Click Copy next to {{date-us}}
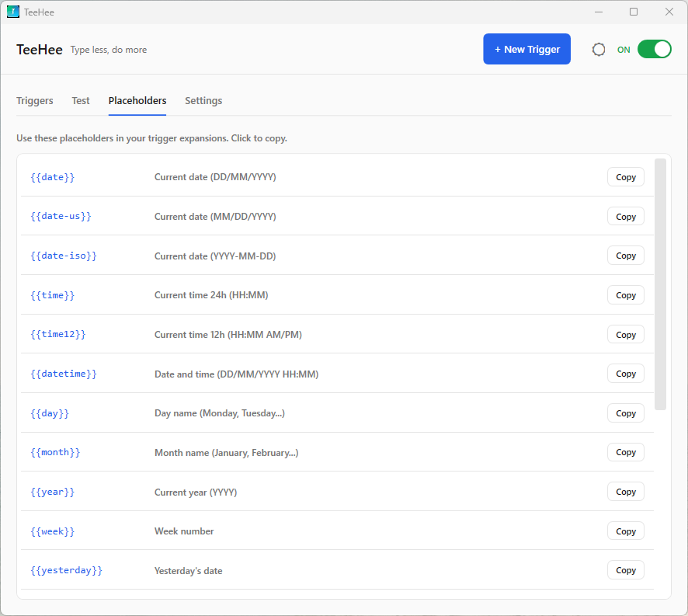The image size is (688, 616). coord(625,216)
